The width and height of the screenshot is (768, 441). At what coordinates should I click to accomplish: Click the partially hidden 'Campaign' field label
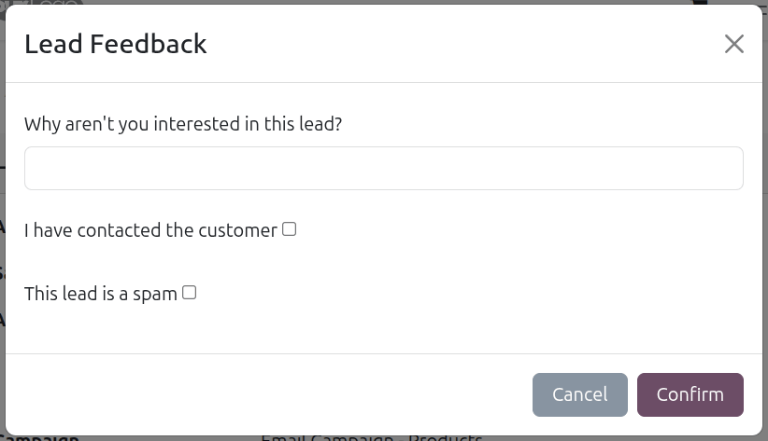tap(39, 438)
